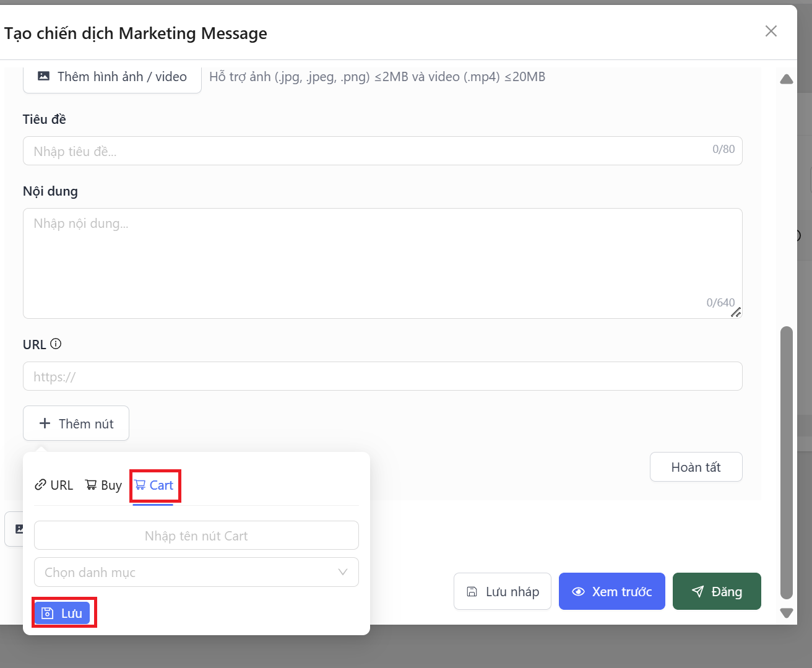Click the image icon in Thêm hình ảnh button
This screenshot has width=812, height=668.
tap(43, 76)
